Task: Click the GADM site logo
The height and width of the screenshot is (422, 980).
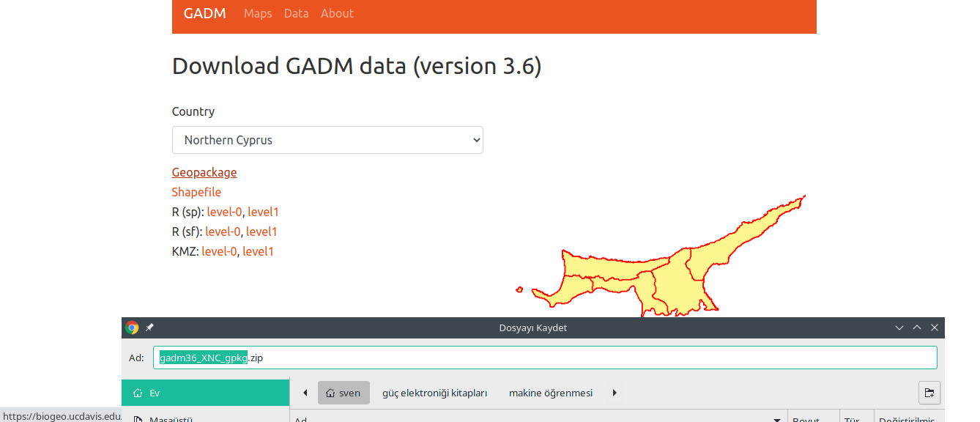Action: coord(204,13)
